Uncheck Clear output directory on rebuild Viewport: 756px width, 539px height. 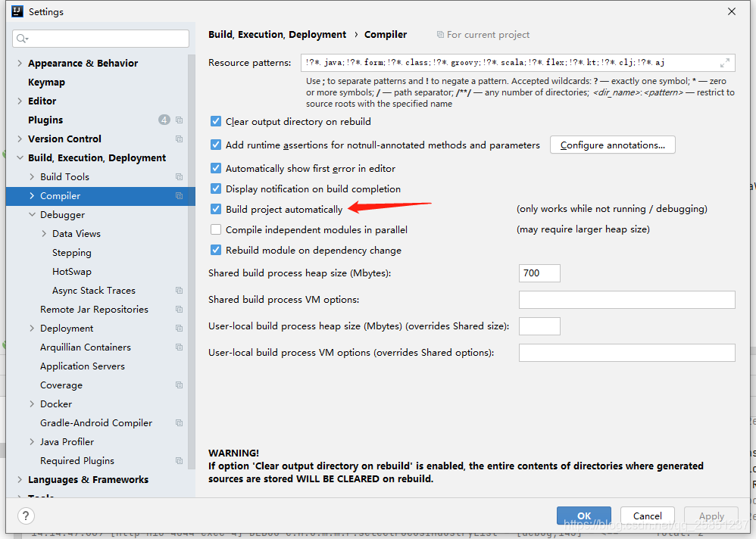216,121
